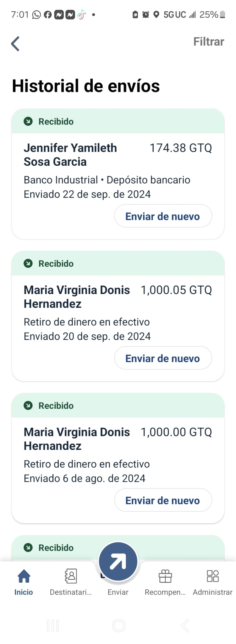The width and height of the screenshot is (236, 644).
Task: Tap Enviar de nuevo for 1,000.05 GTQ transfer
Action: 163,358
